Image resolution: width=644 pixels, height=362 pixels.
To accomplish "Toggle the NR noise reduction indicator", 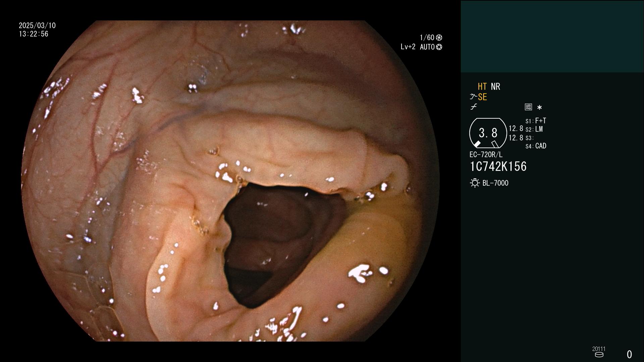I will pyautogui.click(x=495, y=86).
